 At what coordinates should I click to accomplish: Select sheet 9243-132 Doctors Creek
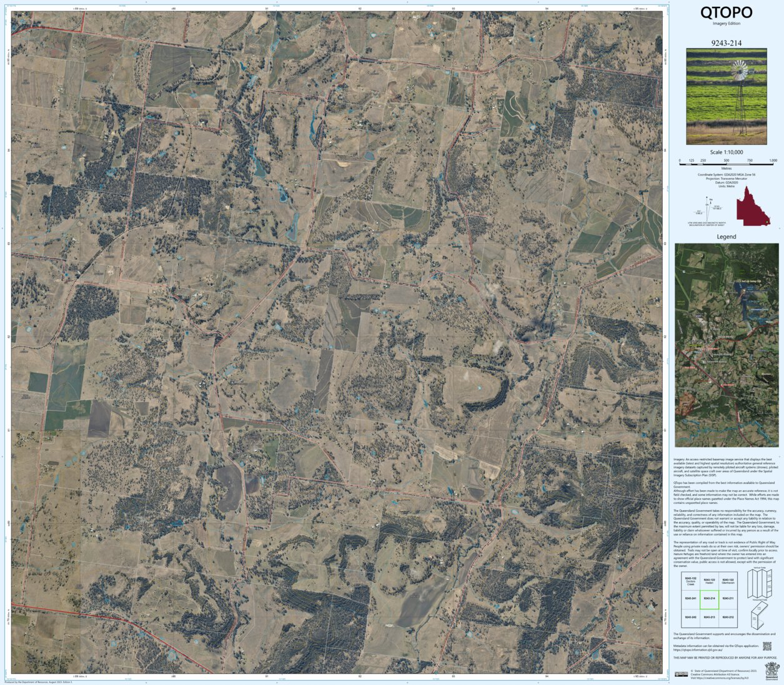pyautogui.click(x=691, y=581)
